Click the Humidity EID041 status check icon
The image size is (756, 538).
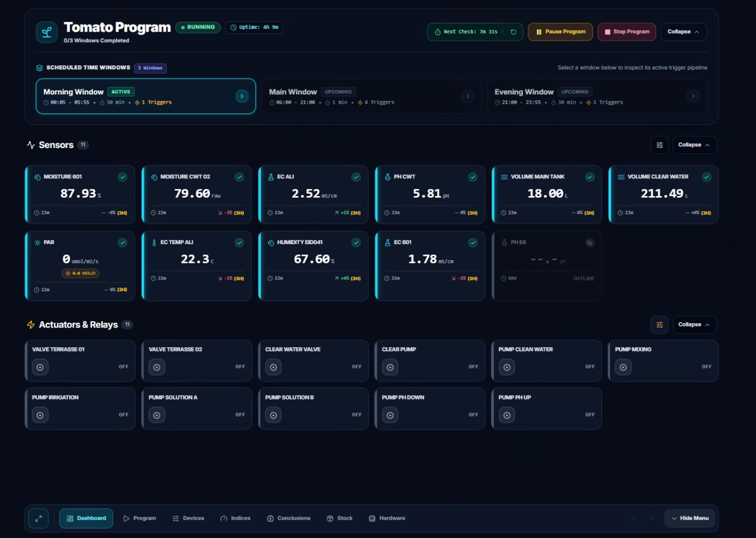coord(356,243)
